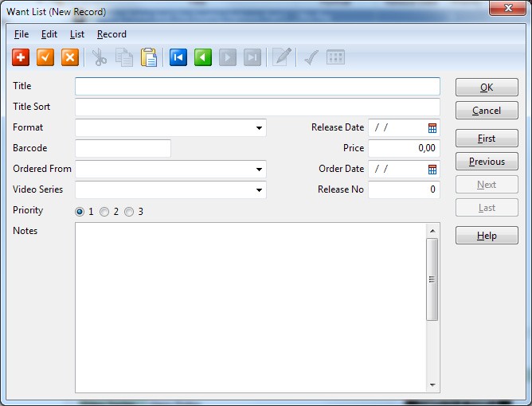The height and width of the screenshot is (406, 532).
Task: Click the orange checkmark save icon
Action: click(x=45, y=57)
